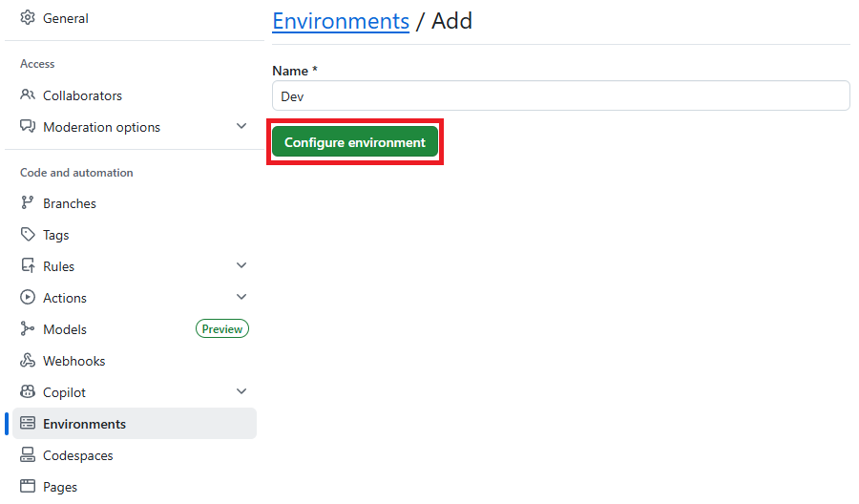Click the Preview badge beside Models

221,328
